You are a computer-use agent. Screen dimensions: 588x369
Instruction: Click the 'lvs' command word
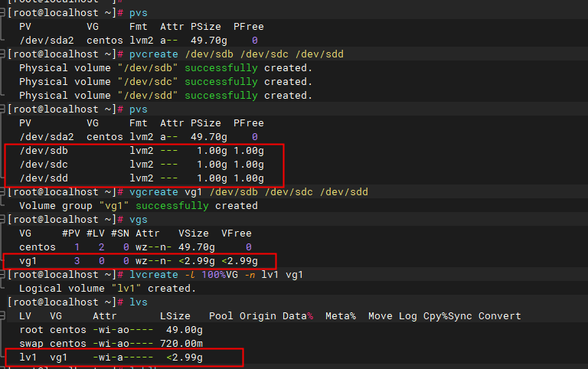139,302
